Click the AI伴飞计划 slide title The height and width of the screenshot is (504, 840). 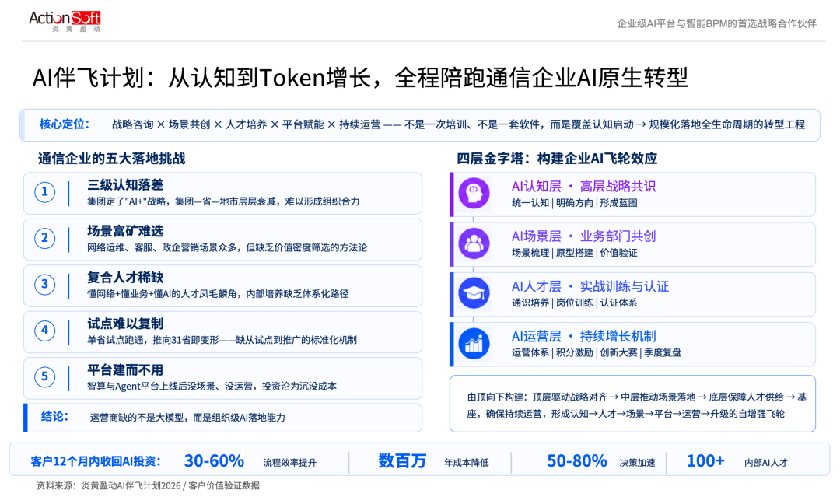360,78
